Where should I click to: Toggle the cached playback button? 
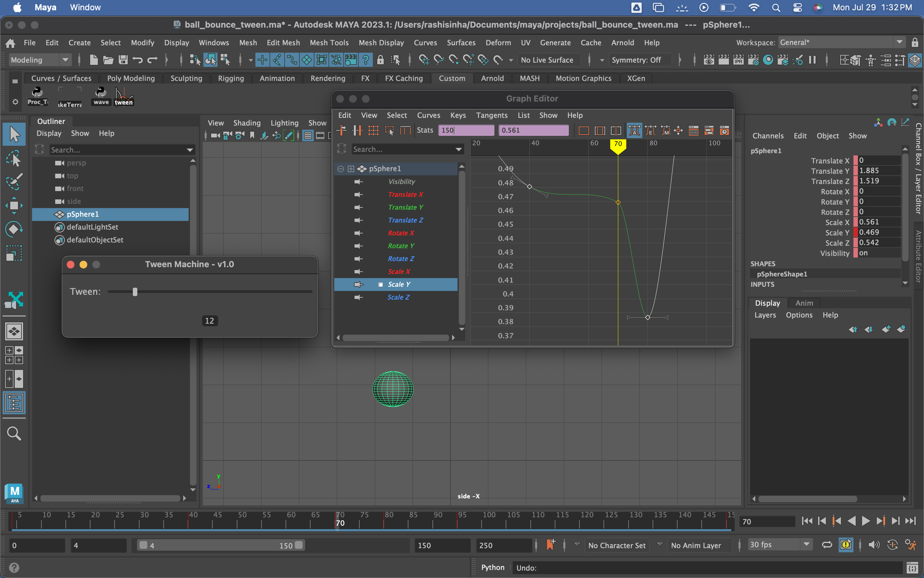click(x=846, y=545)
